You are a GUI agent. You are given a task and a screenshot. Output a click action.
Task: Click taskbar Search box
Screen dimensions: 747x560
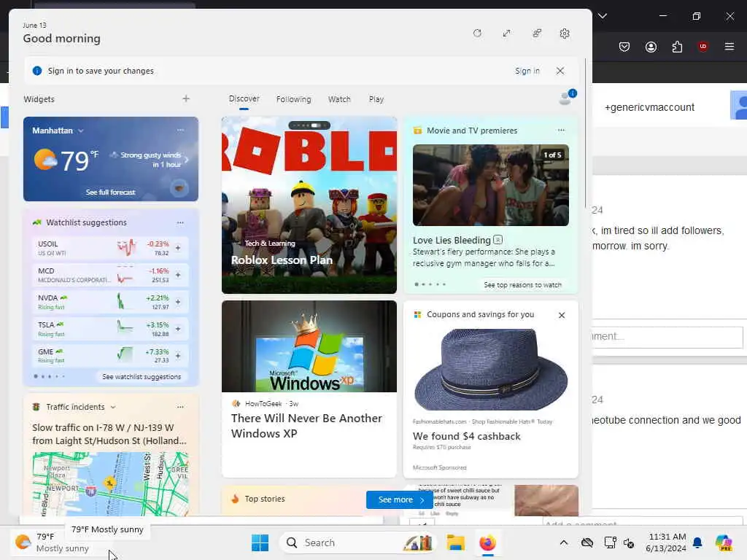click(356, 542)
